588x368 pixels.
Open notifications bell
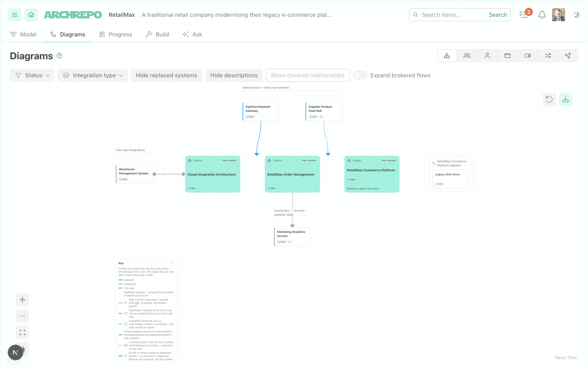542,15
